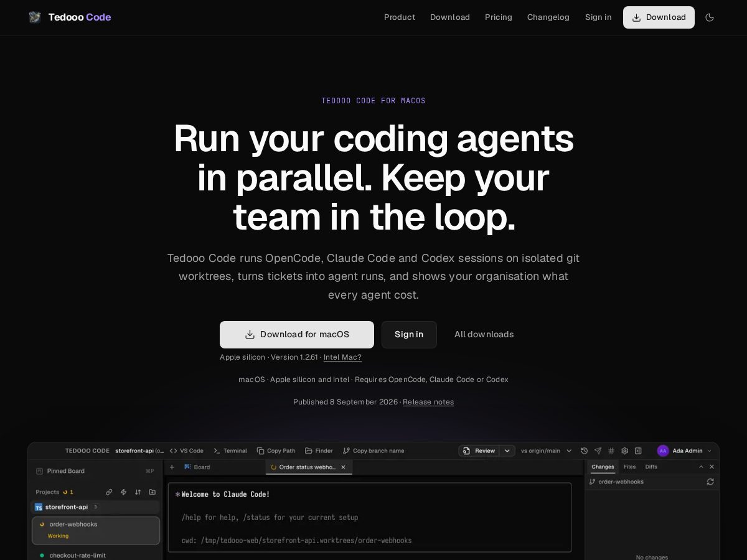Select the Order status webhook tab
This screenshot has width=747, height=560.
(308, 467)
